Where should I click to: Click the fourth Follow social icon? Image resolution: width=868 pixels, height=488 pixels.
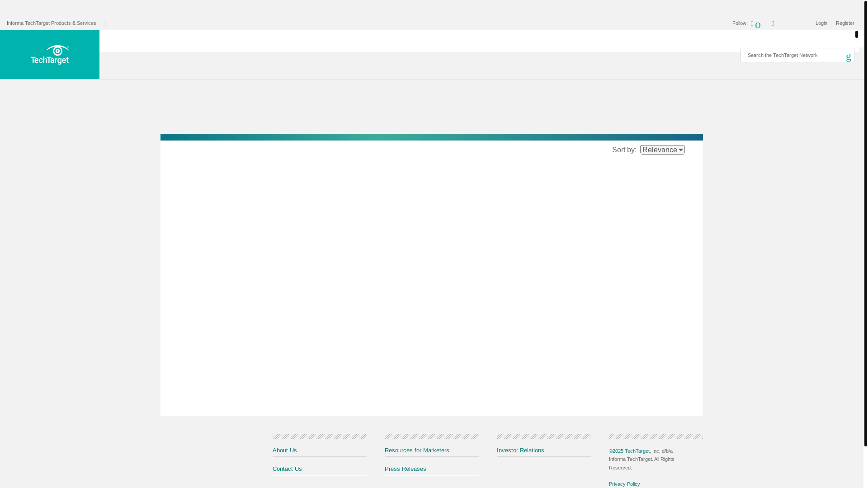click(x=773, y=24)
